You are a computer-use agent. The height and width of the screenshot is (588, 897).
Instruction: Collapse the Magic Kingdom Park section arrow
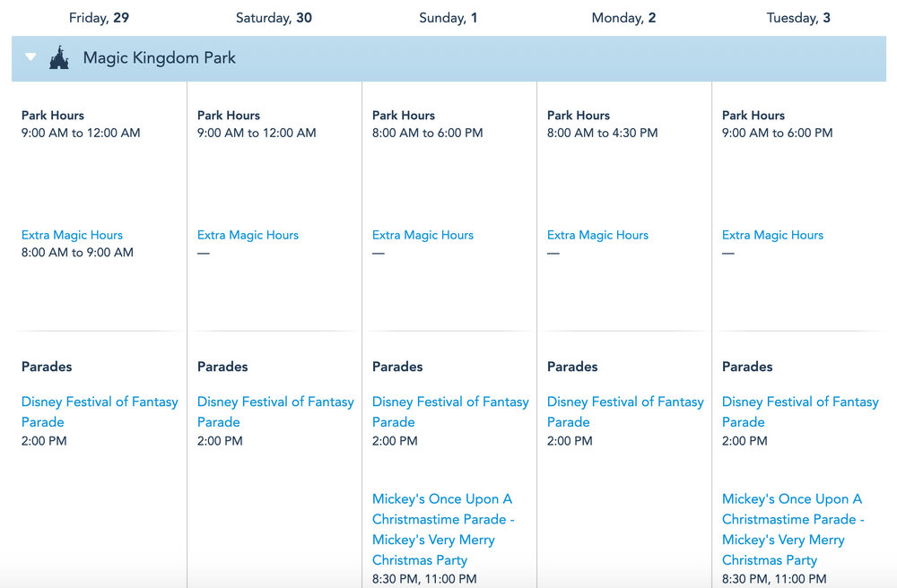[x=31, y=57]
